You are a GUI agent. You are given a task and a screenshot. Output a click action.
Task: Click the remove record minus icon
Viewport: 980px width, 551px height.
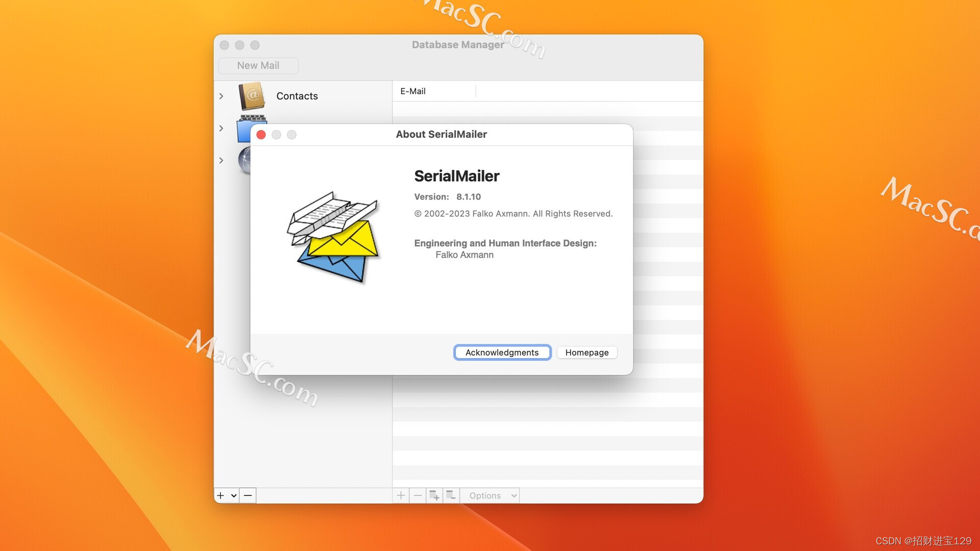418,495
